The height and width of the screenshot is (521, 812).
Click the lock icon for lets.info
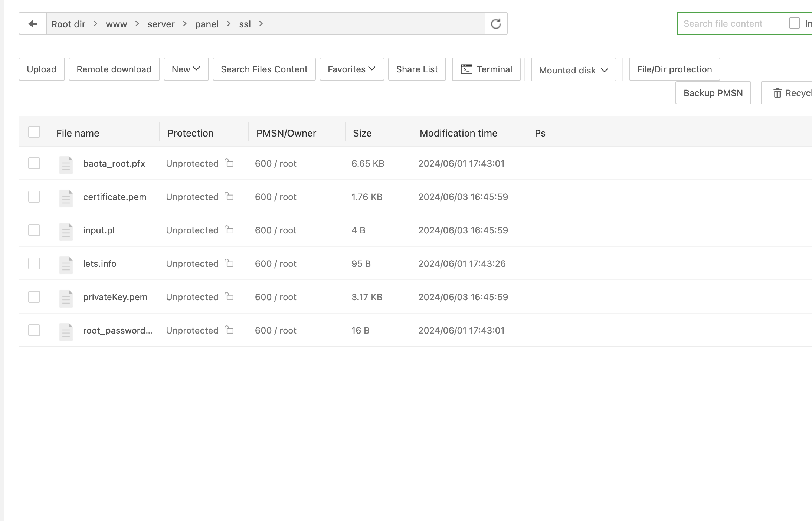[229, 263]
